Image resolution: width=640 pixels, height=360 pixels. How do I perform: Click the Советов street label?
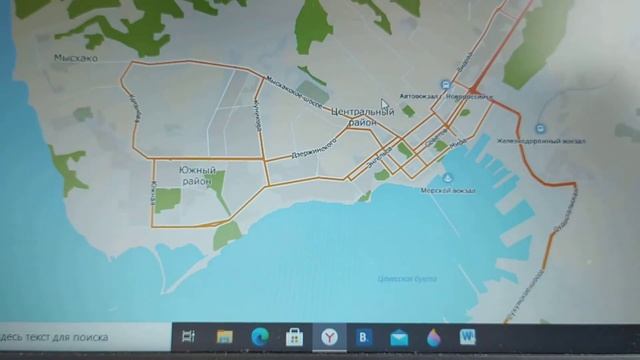436,139
